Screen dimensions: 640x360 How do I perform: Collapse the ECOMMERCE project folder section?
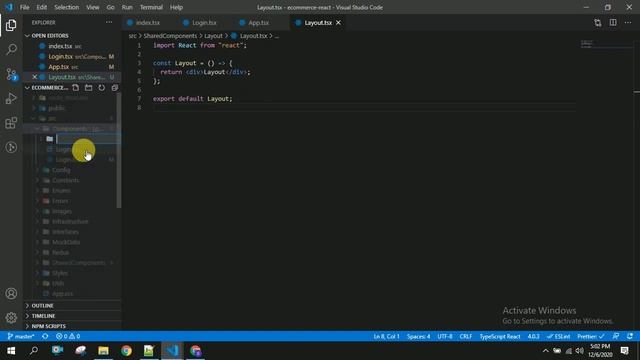tap(27, 88)
